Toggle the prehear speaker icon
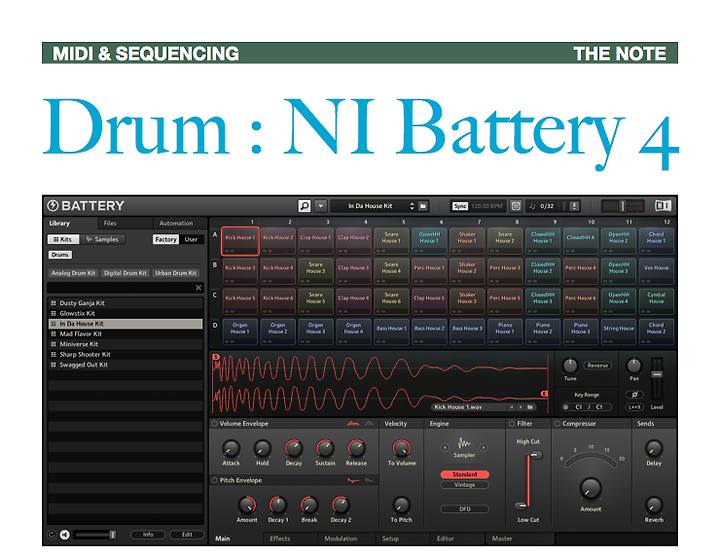 (65, 535)
